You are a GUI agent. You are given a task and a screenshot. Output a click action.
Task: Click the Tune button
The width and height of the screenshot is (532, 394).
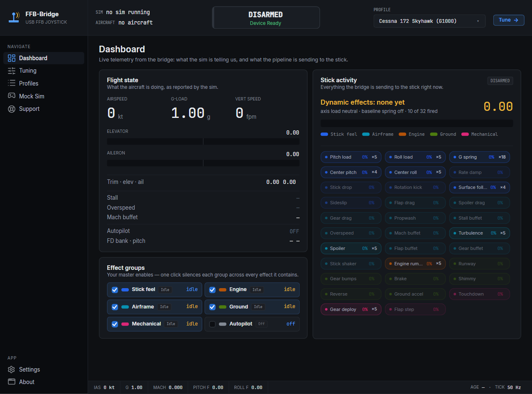click(509, 20)
